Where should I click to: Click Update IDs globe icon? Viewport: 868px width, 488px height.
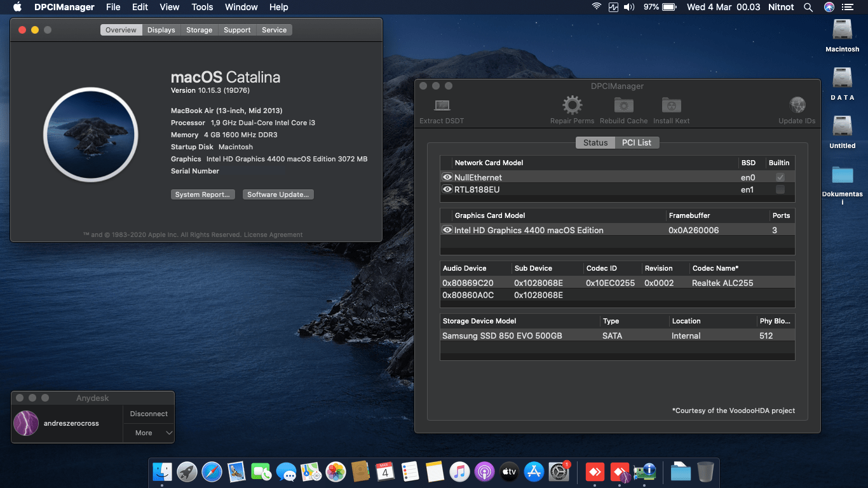coord(797,105)
